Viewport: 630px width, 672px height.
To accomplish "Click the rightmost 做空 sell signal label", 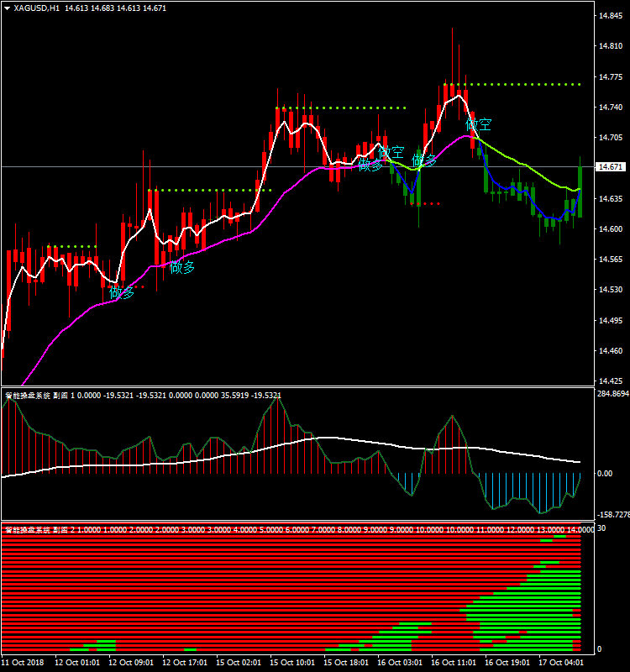I will (479, 124).
